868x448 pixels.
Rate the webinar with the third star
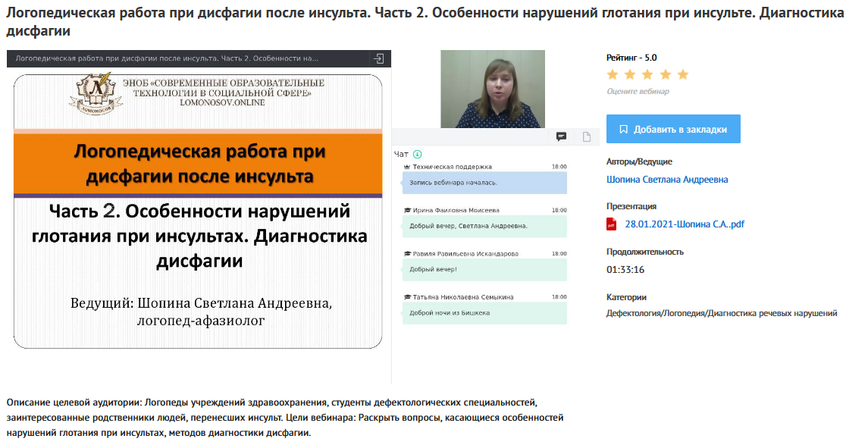(x=647, y=74)
